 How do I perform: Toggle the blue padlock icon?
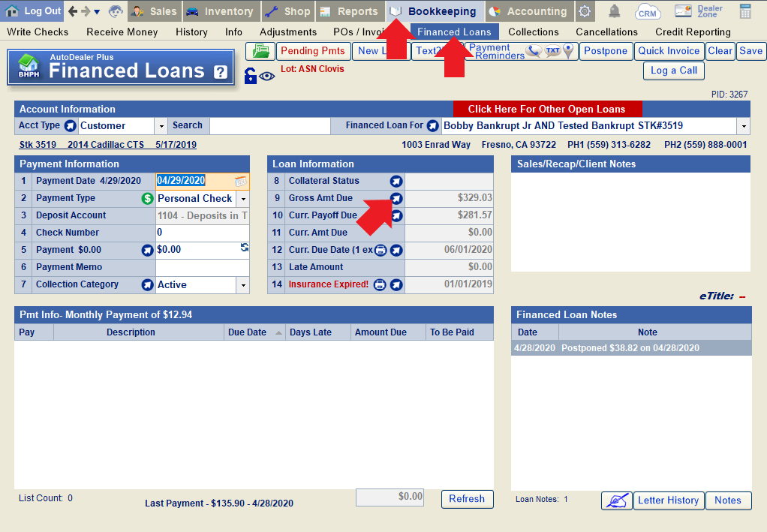click(251, 76)
